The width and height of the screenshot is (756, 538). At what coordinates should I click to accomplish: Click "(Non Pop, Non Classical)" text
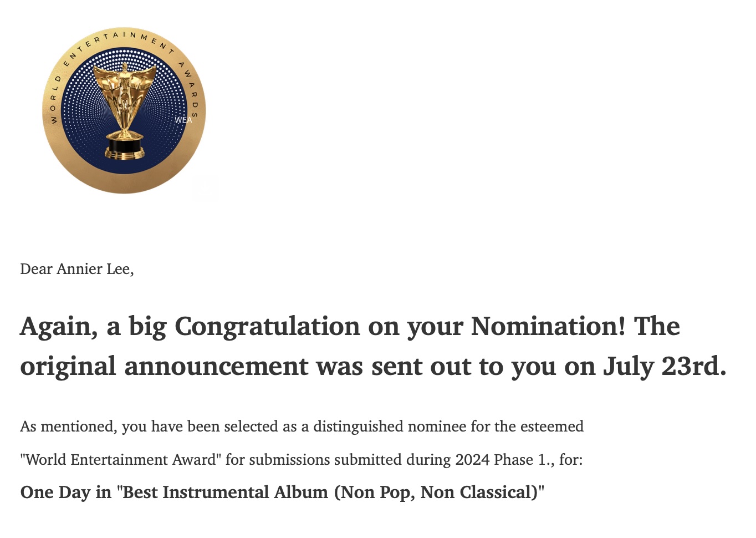pos(436,493)
